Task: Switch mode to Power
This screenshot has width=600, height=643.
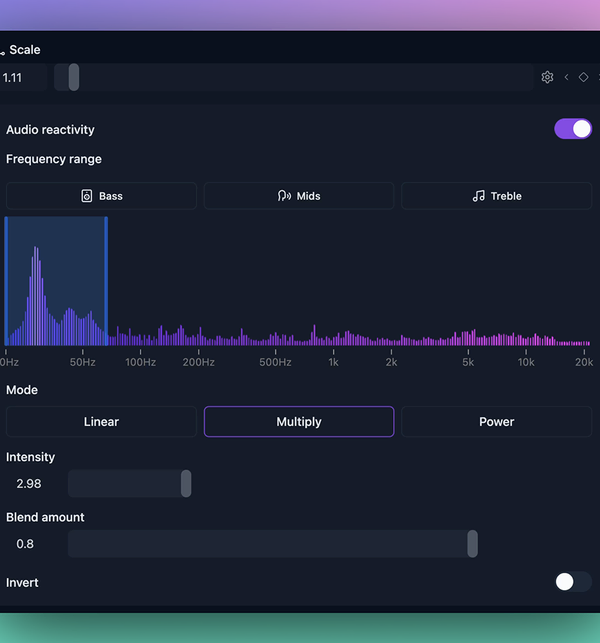Action: [496, 422]
